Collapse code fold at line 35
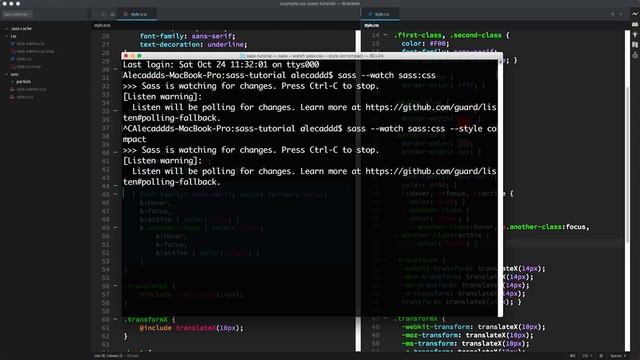This screenshot has height=360, width=640. click(116, 111)
